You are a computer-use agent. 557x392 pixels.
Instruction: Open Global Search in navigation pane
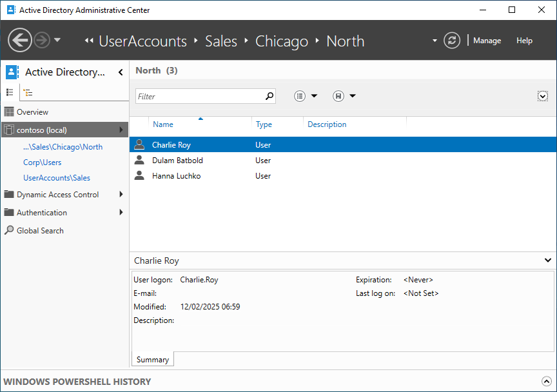tap(40, 231)
